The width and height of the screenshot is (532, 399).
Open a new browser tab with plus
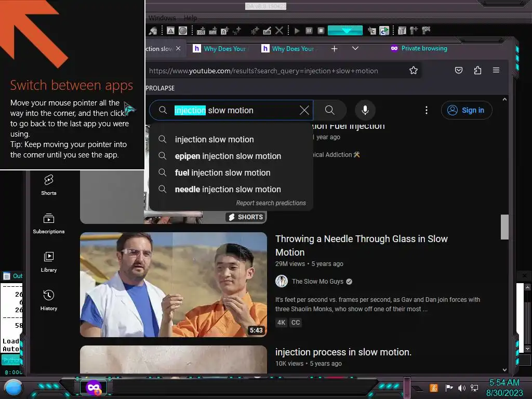(334, 49)
